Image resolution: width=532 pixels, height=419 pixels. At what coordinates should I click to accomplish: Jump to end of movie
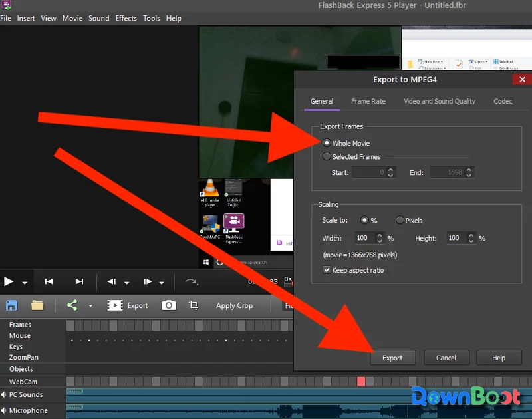79,281
